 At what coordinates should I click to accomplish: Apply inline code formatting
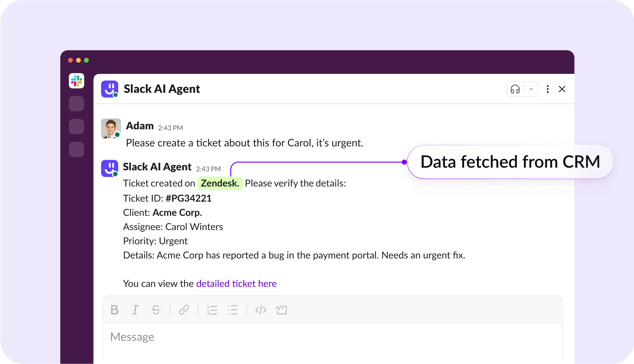coord(261,310)
